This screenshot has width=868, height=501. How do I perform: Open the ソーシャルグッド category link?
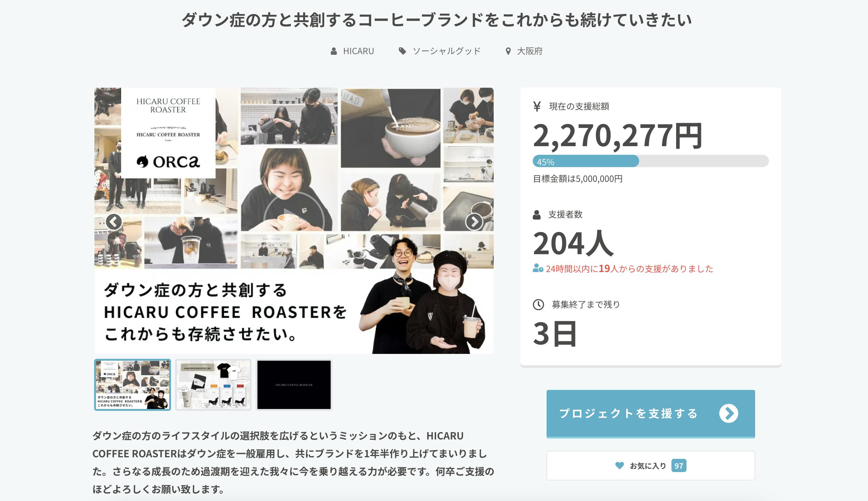446,51
